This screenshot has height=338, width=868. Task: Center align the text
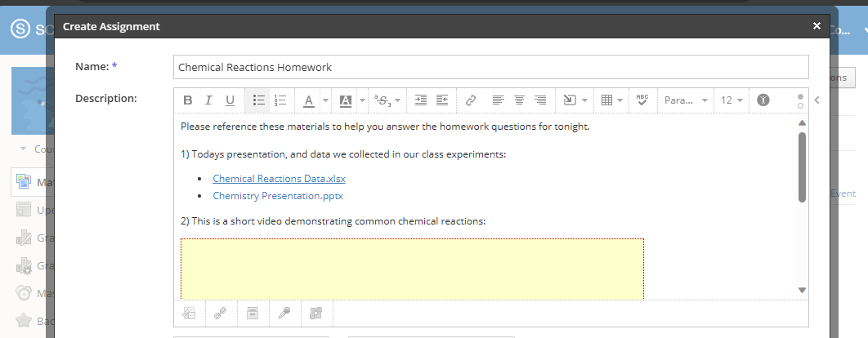pyautogui.click(x=519, y=100)
